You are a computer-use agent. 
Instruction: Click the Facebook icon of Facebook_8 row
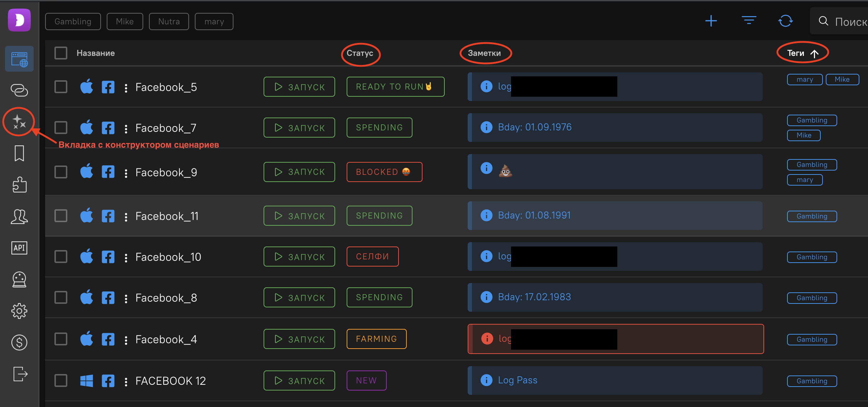coord(108,298)
